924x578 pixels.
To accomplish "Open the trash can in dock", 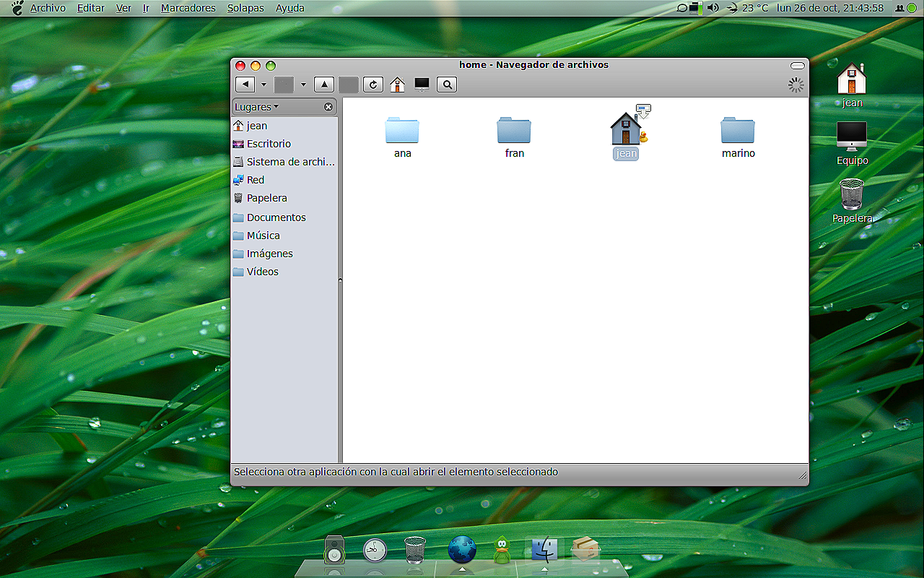I will [x=415, y=550].
